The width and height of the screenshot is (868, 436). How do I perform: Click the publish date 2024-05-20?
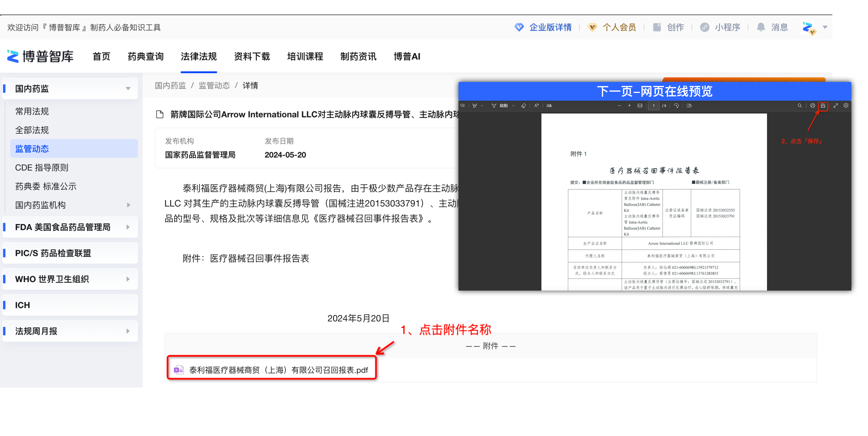(285, 155)
